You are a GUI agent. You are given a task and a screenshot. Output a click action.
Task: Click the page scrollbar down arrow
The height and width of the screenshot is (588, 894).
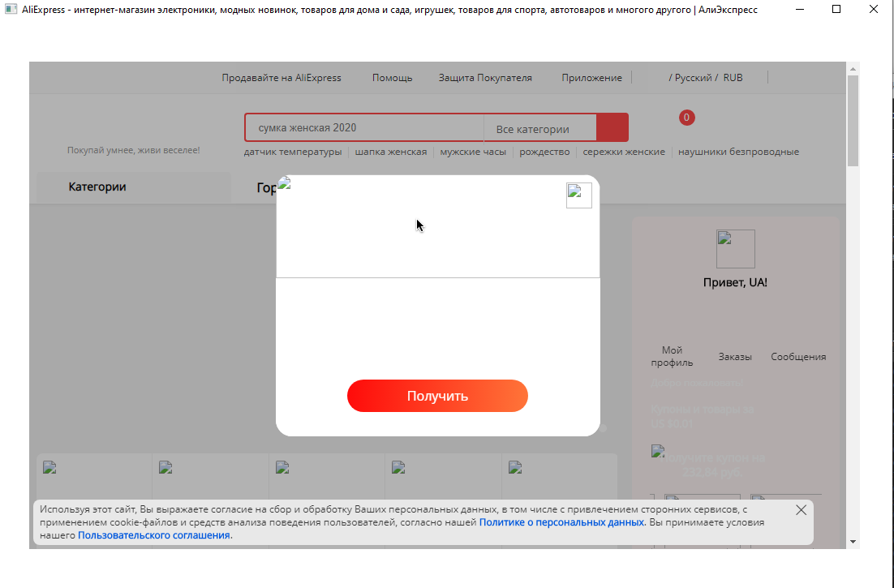point(853,542)
